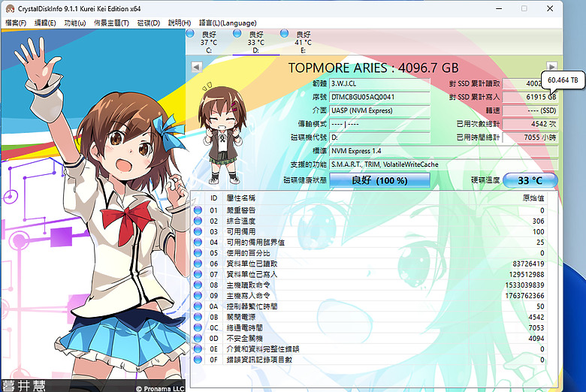Select the raw value 7053

tap(536, 327)
